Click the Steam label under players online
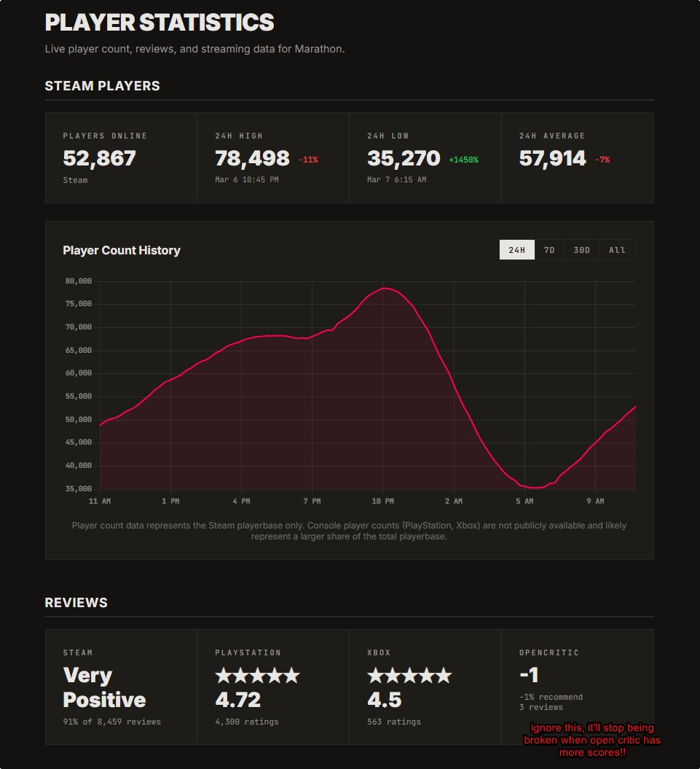This screenshot has height=769, width=700. coord(75,181)
